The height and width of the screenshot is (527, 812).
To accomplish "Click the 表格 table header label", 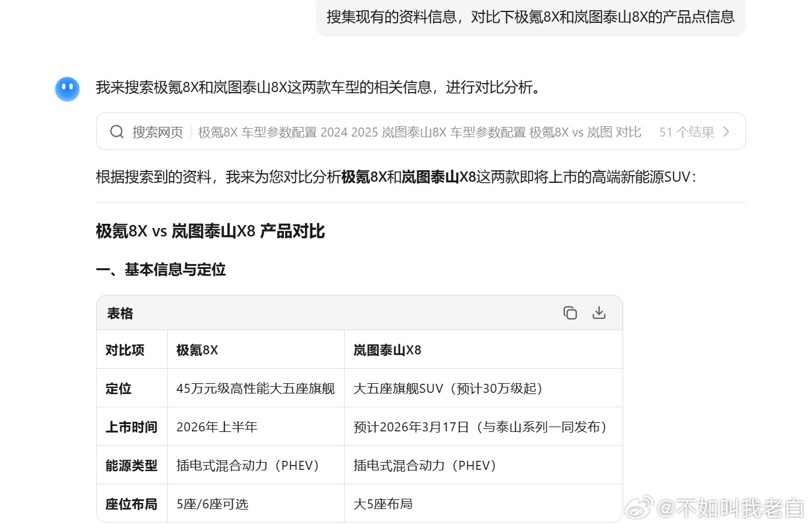I will coord(120,313).
